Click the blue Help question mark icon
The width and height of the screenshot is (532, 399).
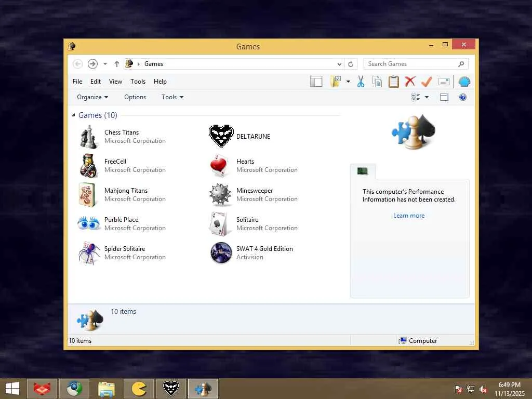463,97
